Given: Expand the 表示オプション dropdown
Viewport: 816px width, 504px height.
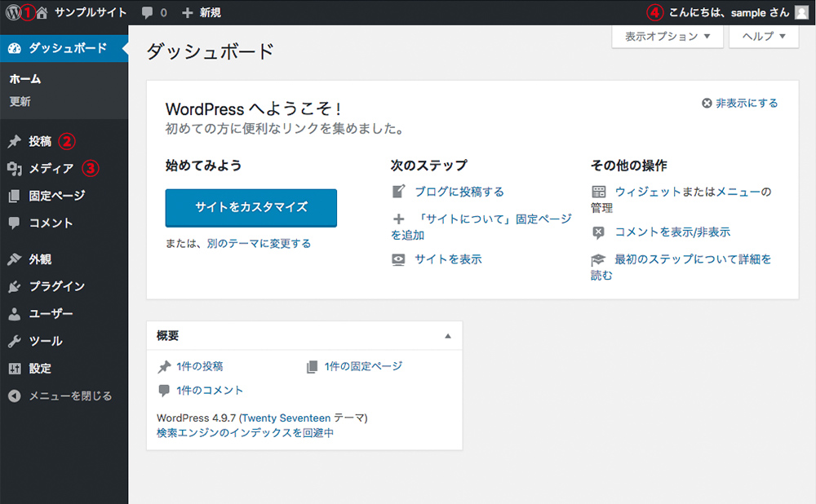Looking at the screenshot, I should point(667,37).
